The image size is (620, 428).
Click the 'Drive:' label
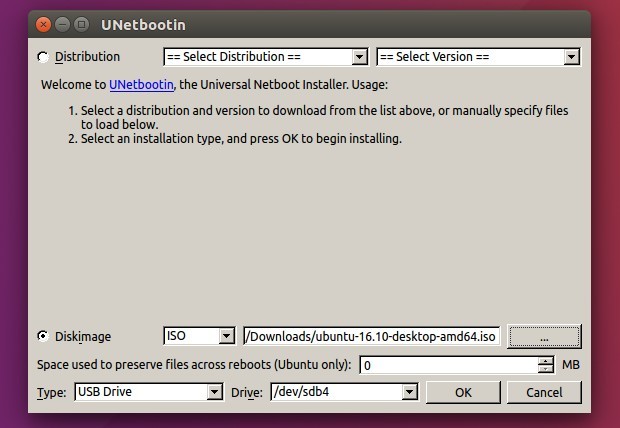coord(247,393)
